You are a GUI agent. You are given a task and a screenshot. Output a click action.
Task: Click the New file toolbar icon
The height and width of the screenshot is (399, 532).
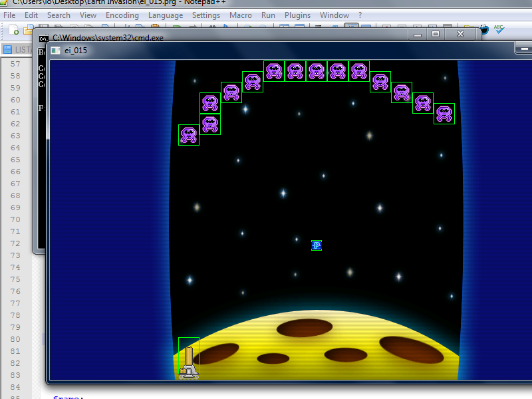14,30
